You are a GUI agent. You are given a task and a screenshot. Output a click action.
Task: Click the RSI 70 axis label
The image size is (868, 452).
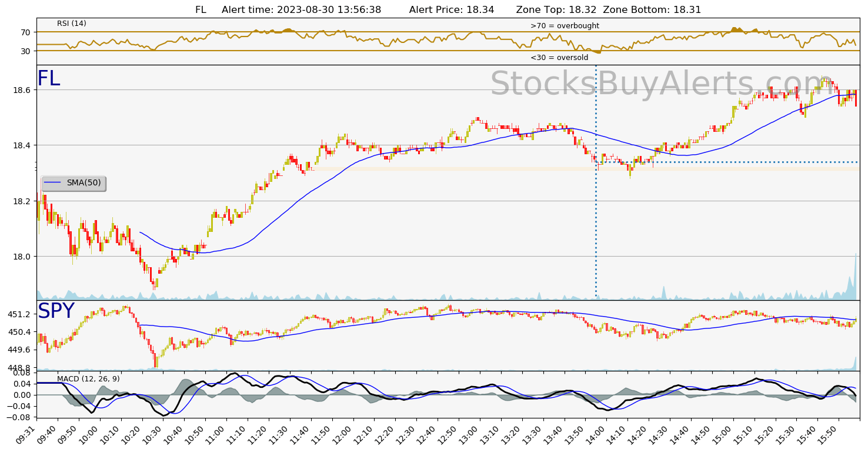(x=27, y=32)
